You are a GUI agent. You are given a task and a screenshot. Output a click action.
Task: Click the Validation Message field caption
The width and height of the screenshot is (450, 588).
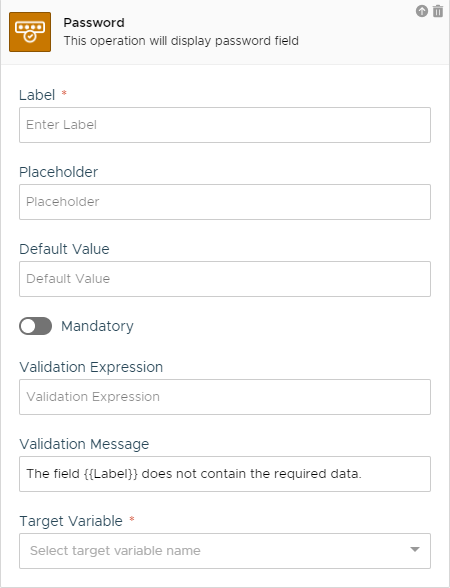point(84,444)
